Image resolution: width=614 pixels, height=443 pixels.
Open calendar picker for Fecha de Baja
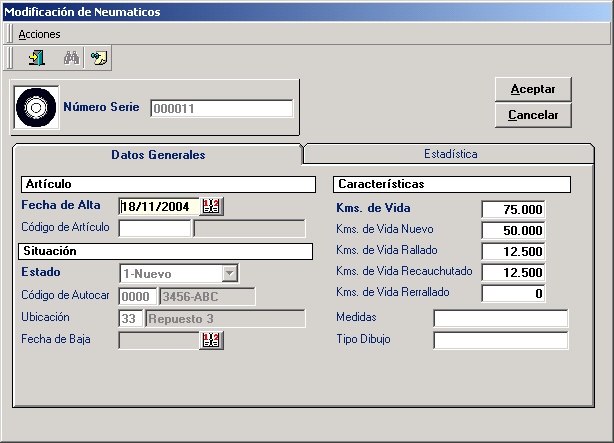211,340
